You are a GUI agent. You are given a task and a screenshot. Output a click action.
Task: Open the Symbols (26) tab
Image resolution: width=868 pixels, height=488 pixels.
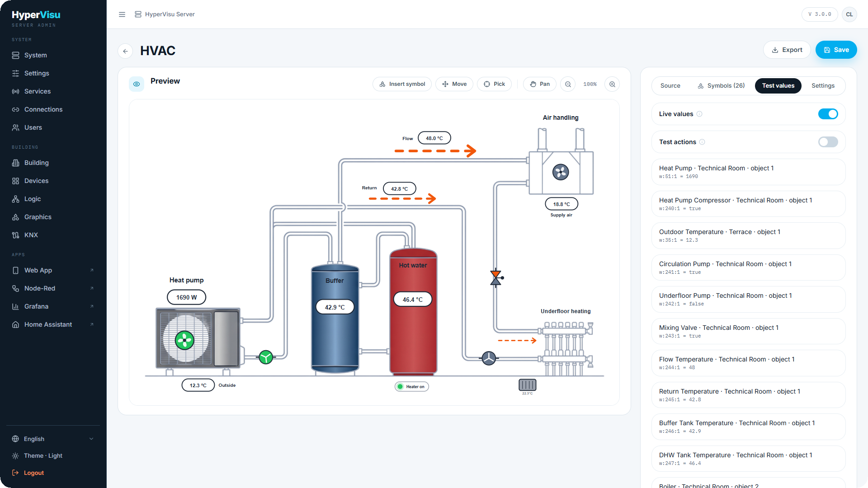(721, 86)
